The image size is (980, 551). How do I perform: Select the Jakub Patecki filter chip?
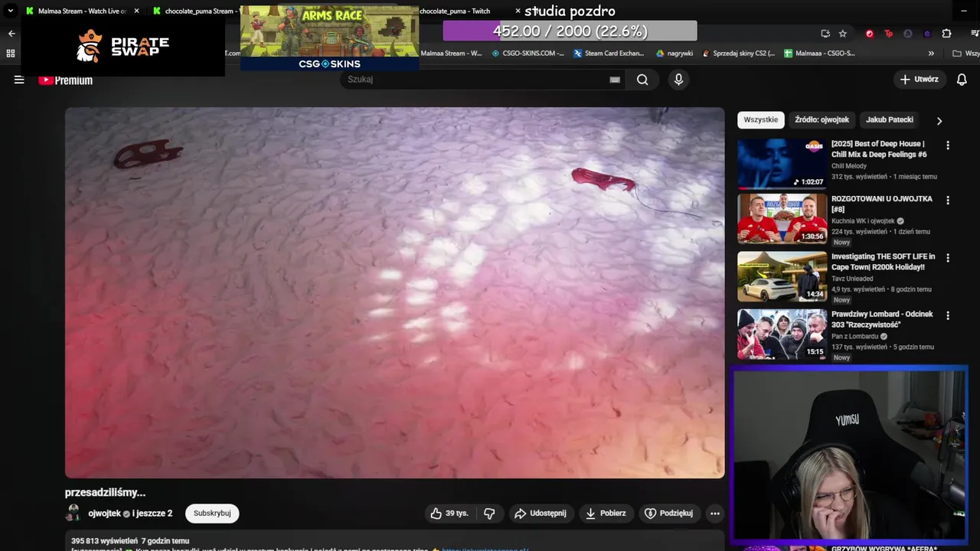tap(890, 120)
